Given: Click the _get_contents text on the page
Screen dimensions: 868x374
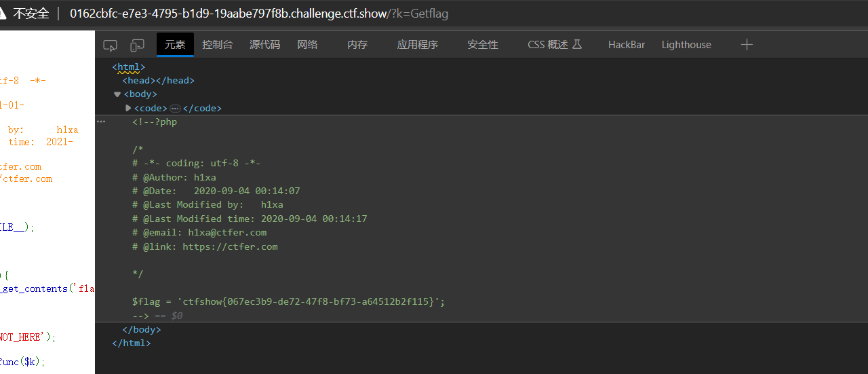Looking at the screenshot, I should [34, 288].
